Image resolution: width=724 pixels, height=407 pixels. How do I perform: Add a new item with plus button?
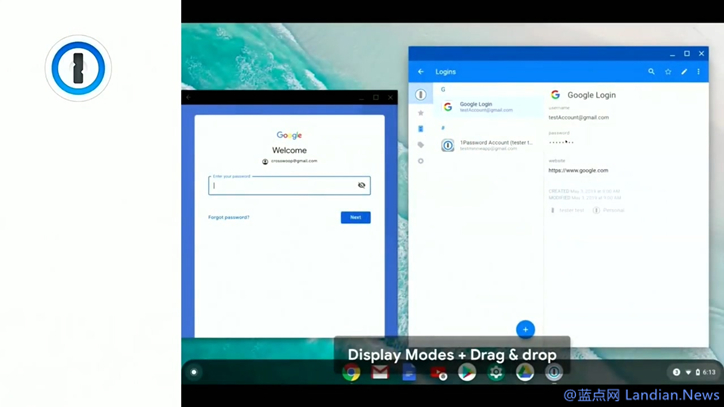click(525, 329)
